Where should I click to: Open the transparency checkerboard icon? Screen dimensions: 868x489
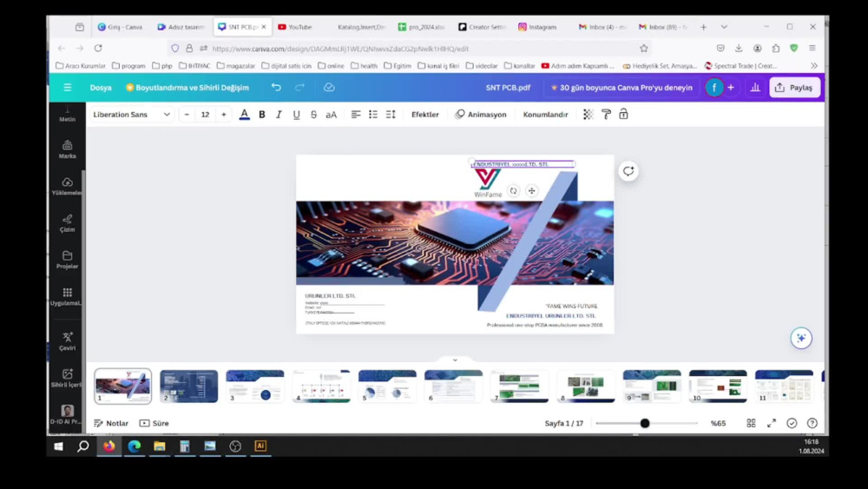coord(588,115)
